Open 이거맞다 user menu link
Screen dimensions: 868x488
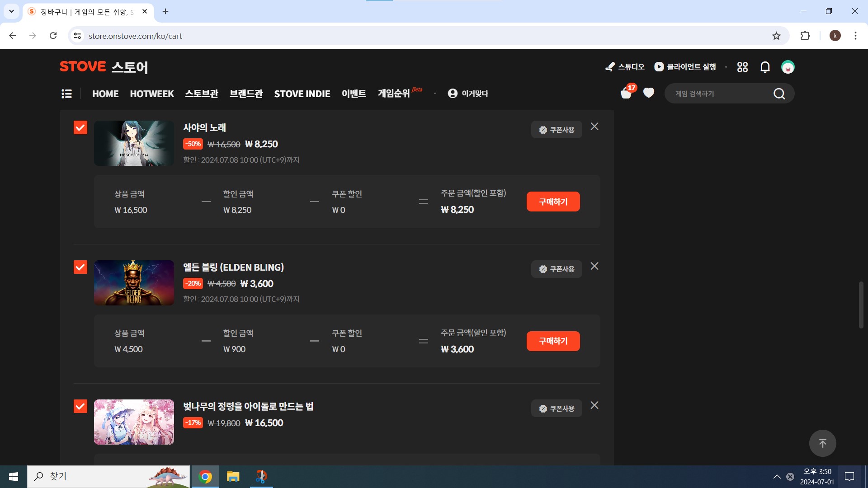[468, 94]
